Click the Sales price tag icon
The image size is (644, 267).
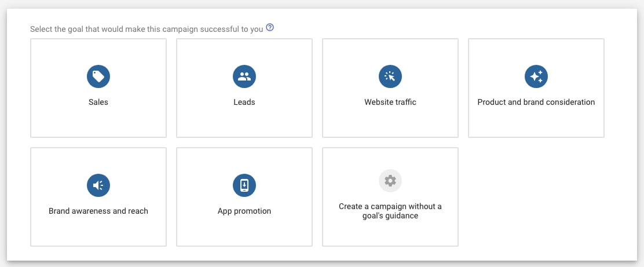98,76
